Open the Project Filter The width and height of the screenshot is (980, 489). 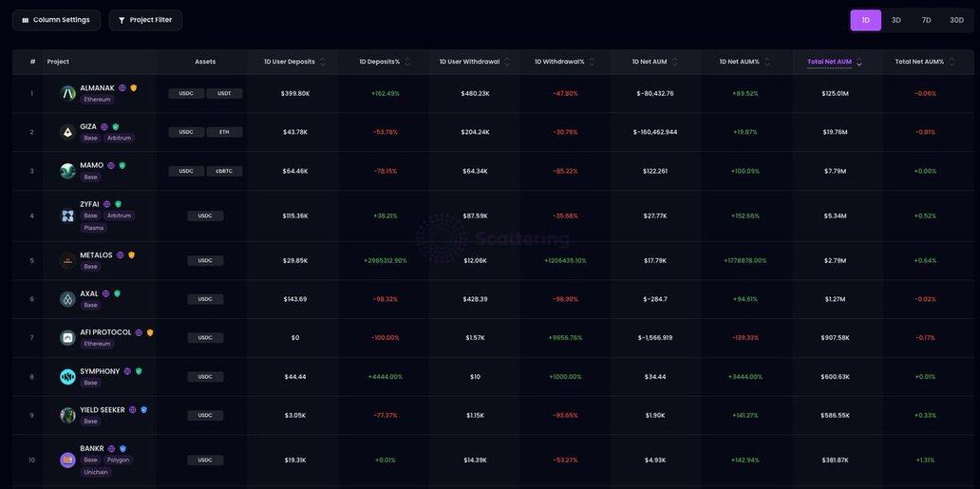click(x=145, y=20)
